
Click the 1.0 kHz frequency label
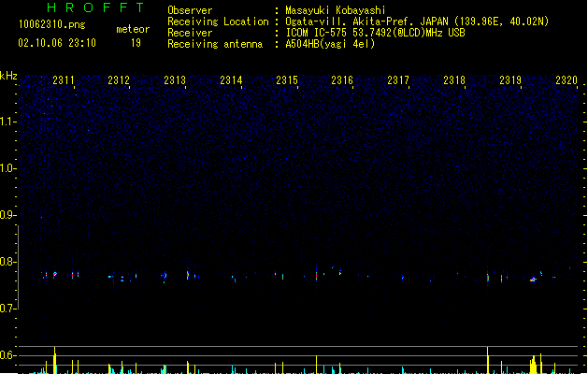click(x=7, y=168)
